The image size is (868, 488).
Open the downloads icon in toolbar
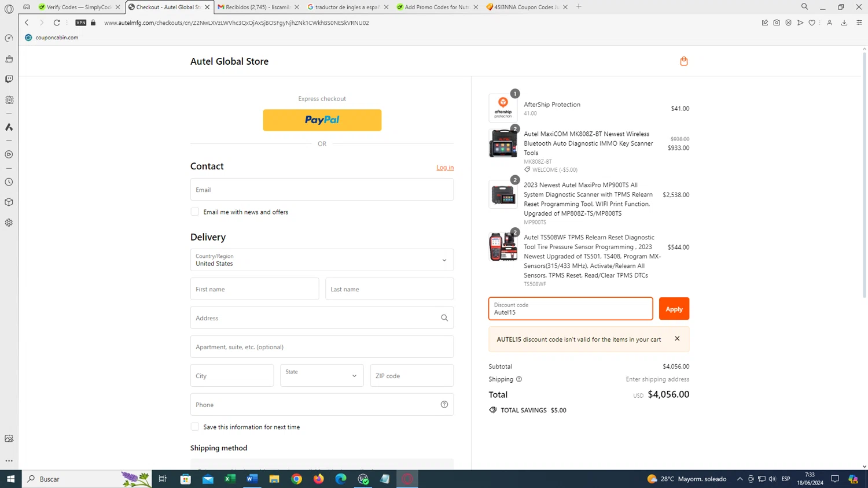844,23
